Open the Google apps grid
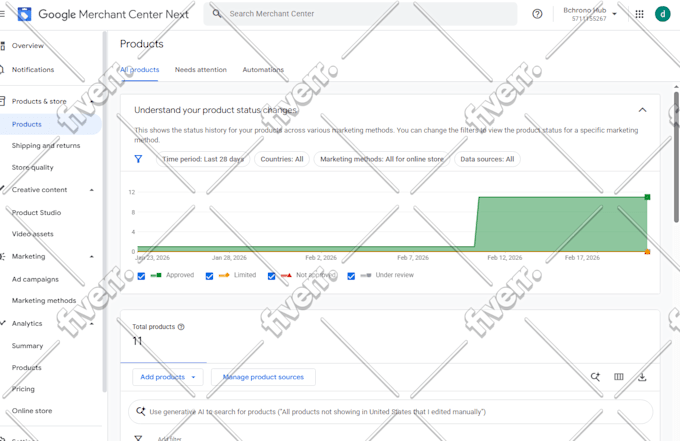 click(x=639, y=14)
